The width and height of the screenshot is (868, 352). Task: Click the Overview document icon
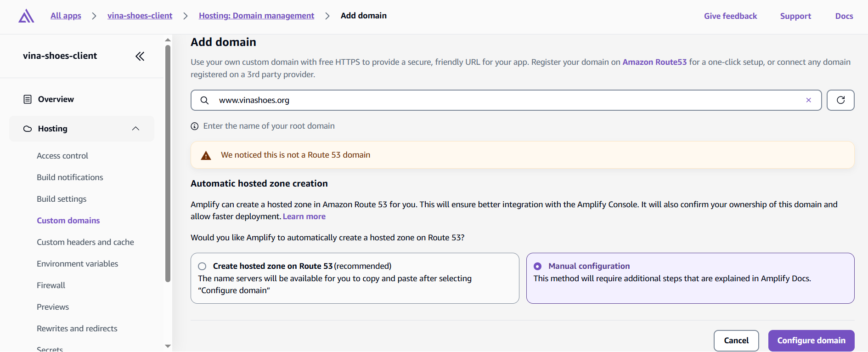tap(28, 99)
